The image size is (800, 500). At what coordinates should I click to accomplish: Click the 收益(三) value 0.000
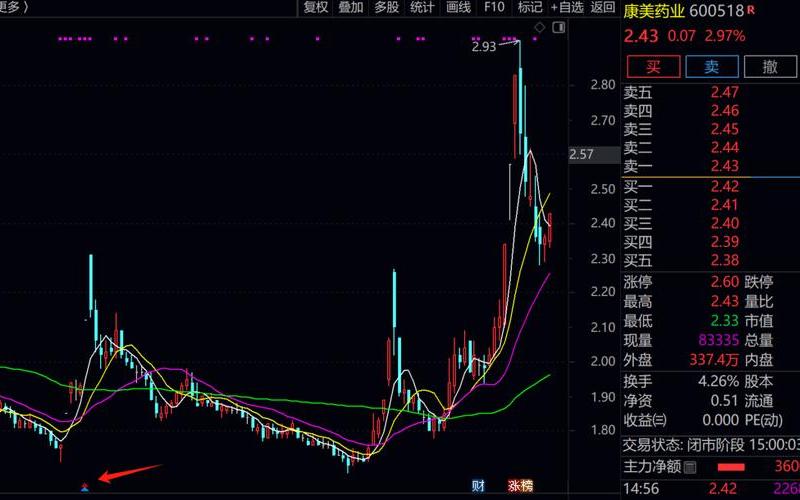[x=720, y=420]
